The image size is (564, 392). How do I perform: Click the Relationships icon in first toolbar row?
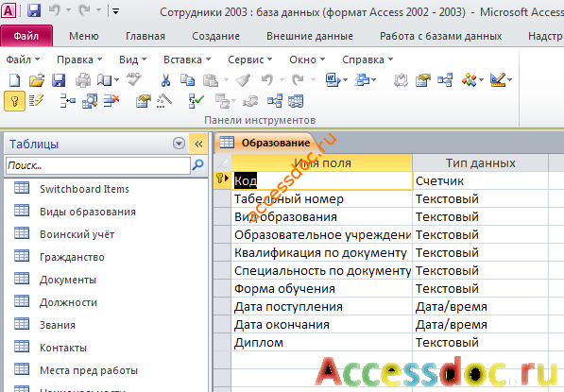pos(445,80)
